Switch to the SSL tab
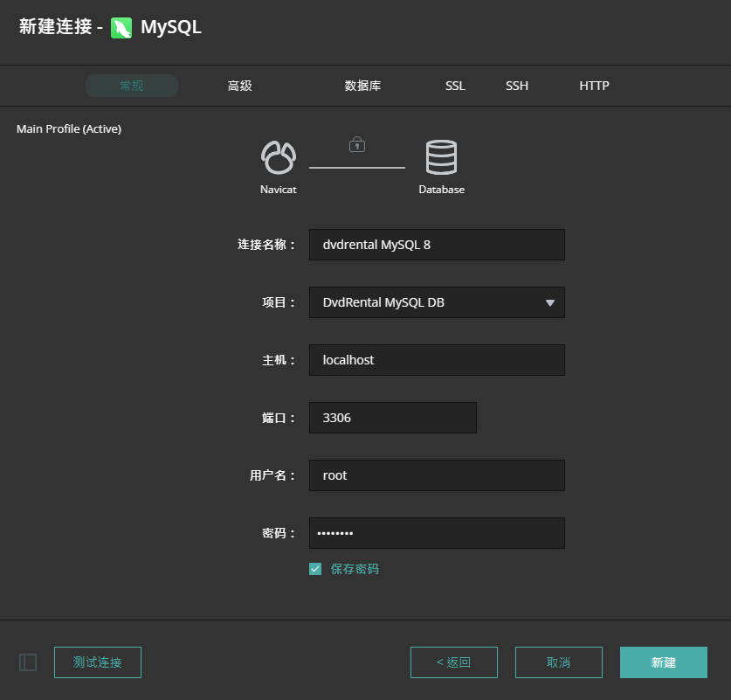 tap(455, 86)
